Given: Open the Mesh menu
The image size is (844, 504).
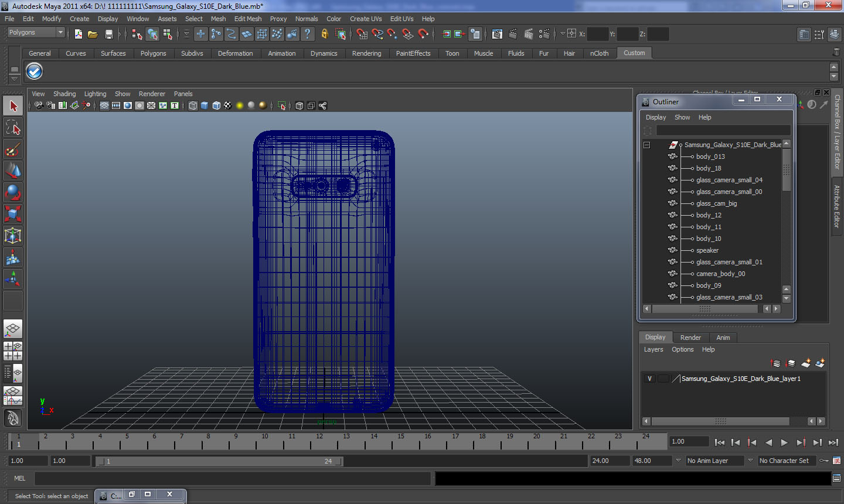Looking at the screenshot, I should tap(218, 19).
